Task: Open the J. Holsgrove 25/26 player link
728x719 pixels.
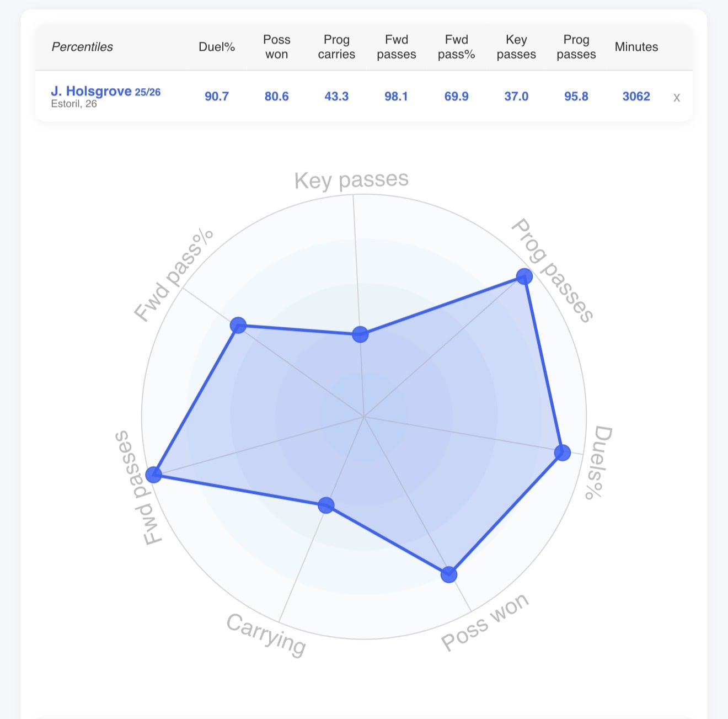Action: [x=105, y=91]
